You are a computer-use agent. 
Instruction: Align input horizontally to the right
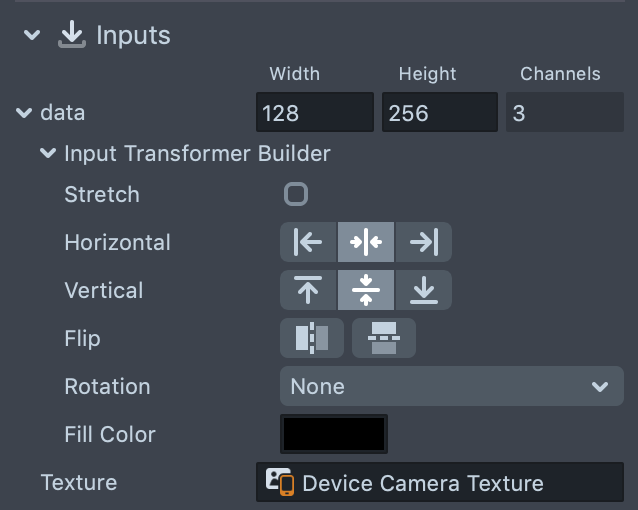coord(424,242)
